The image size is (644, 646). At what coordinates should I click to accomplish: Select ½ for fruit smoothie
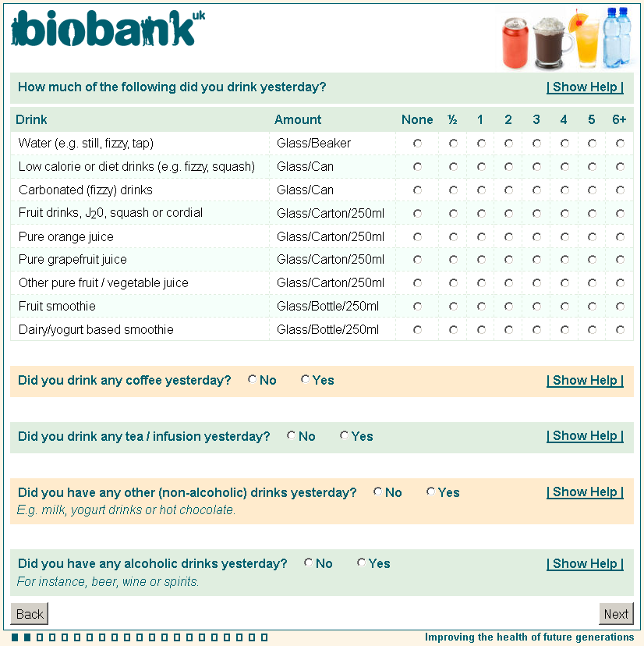(453, 307)
